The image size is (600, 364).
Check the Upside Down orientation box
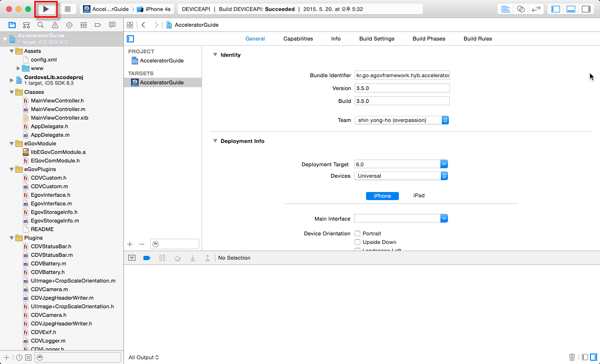(357, 242)
